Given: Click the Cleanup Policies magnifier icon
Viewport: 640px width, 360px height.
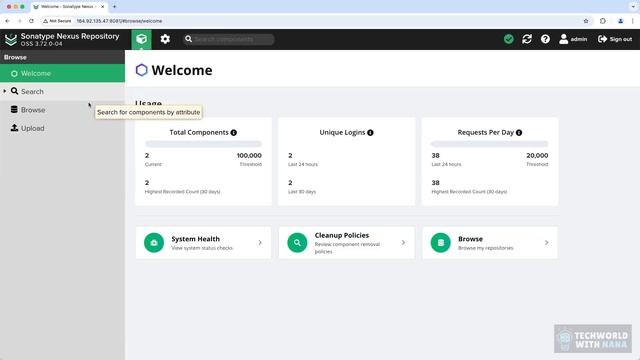Looking at the screenshot, I should (x=297, y=243).
